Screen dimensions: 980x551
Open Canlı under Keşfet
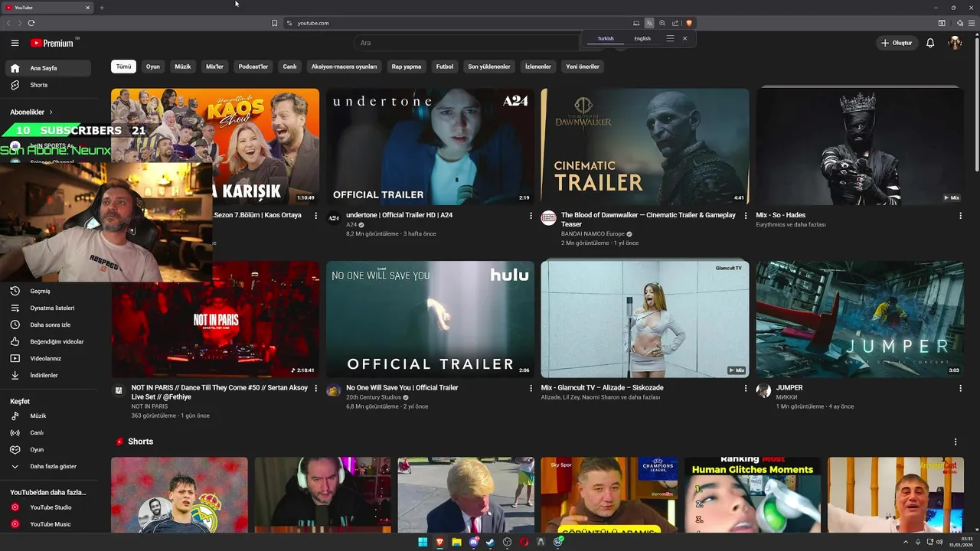48,432
